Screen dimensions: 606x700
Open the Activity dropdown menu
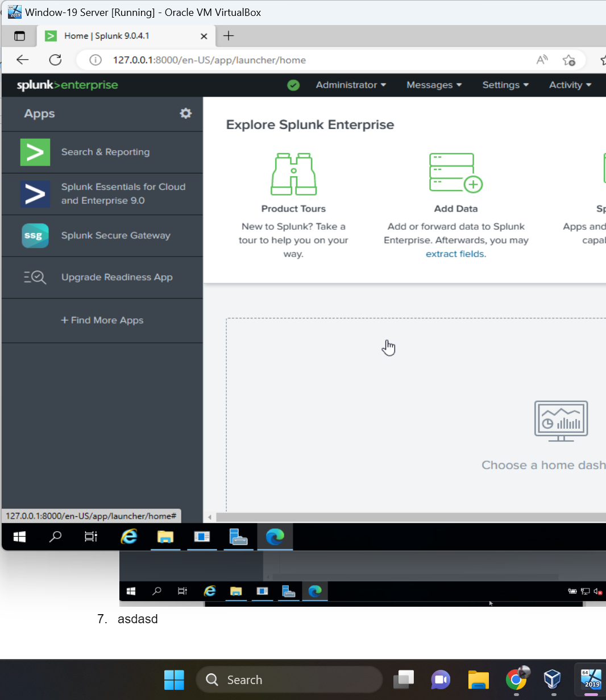click(570, 85)
